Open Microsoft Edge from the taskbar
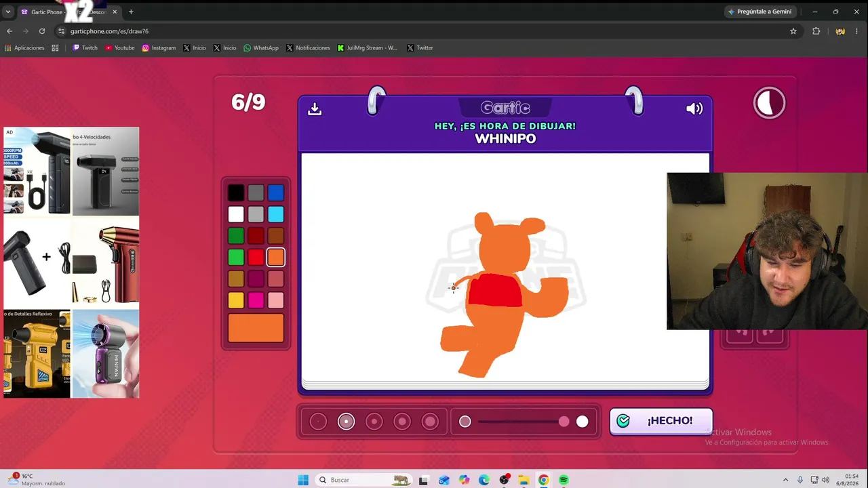 [x=484, y=480]
